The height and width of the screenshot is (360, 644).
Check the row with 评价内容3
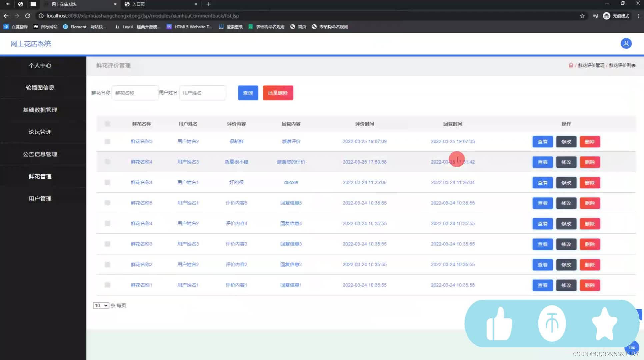pyautogui.click(x=107, y=244)
